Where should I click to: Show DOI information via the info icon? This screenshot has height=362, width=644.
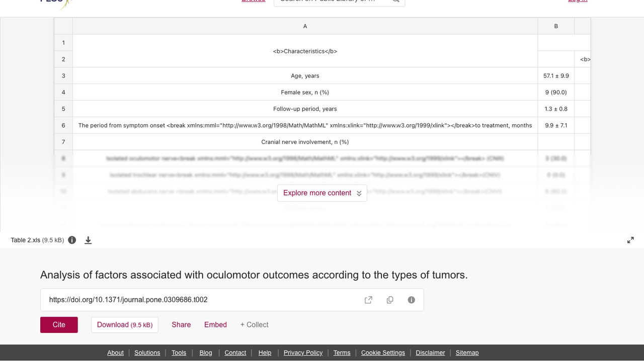[411, 300]
